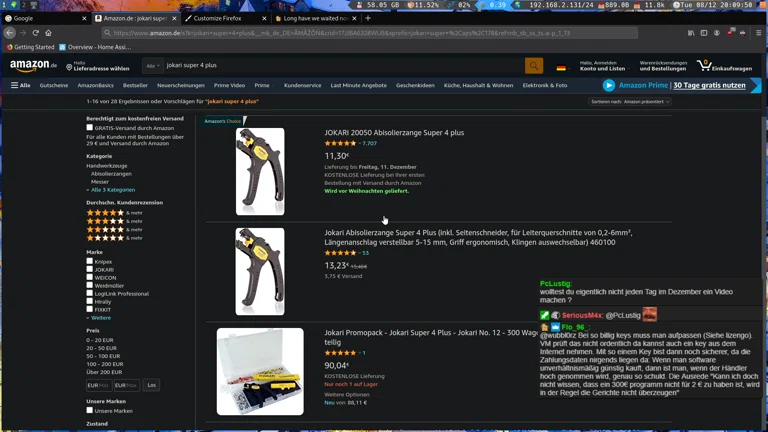Select the German flag language selector
The width and height of the screenshot is (768, 432).
[561, 68]
